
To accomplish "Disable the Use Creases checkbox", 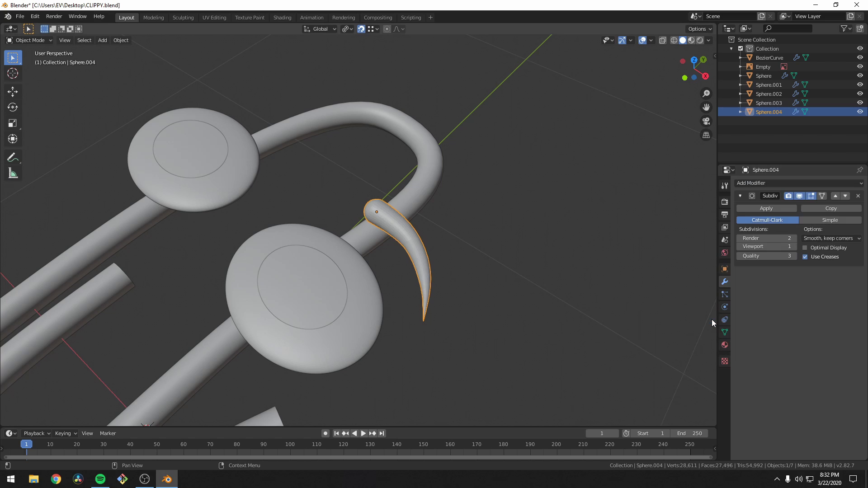I will click(x=805, y=257).
